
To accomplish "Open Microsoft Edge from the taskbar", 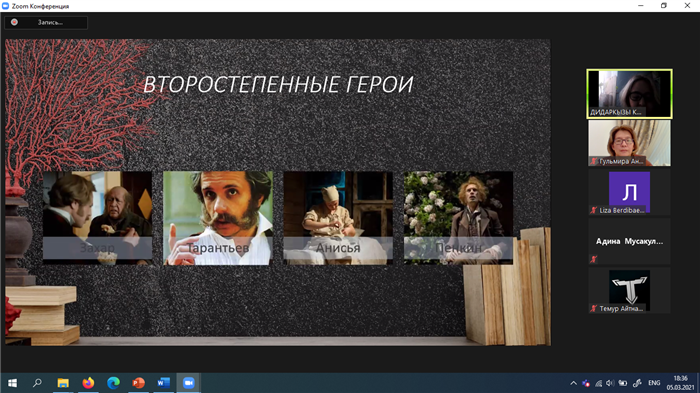I will (113, 383).
